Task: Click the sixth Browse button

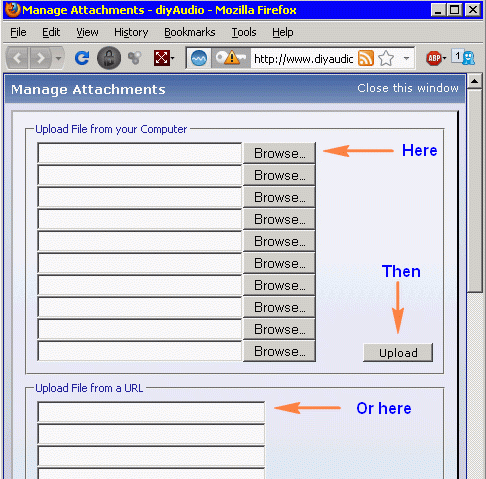Action: click(279, 263)
